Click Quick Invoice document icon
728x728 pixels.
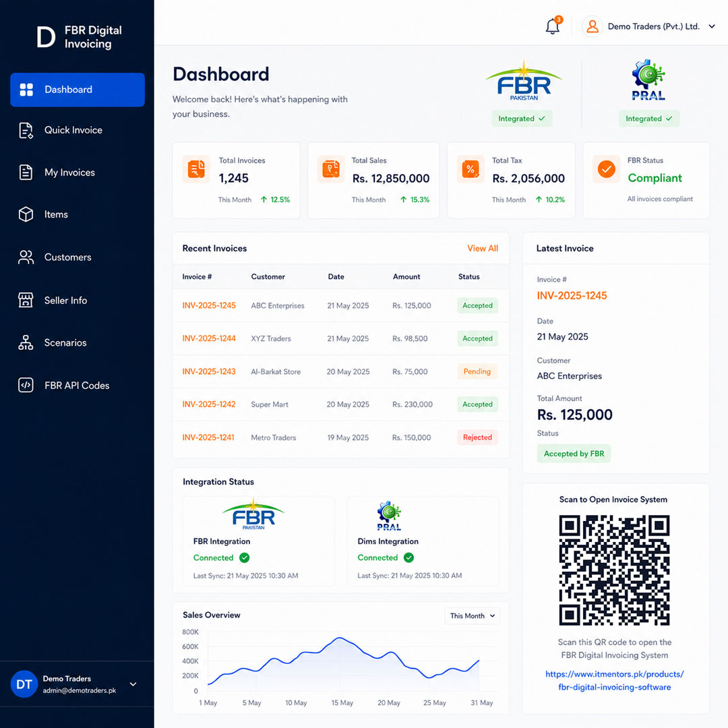coord(26,131)
